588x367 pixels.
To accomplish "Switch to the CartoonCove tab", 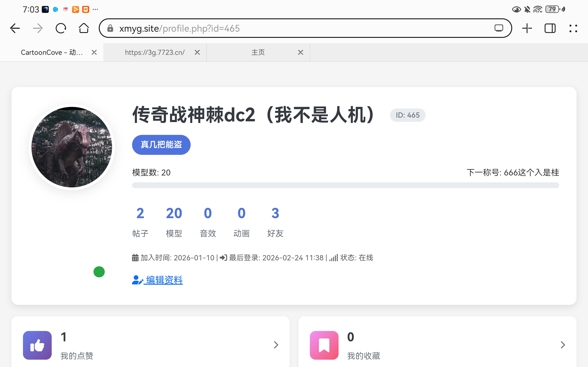I will coord(51,53).
